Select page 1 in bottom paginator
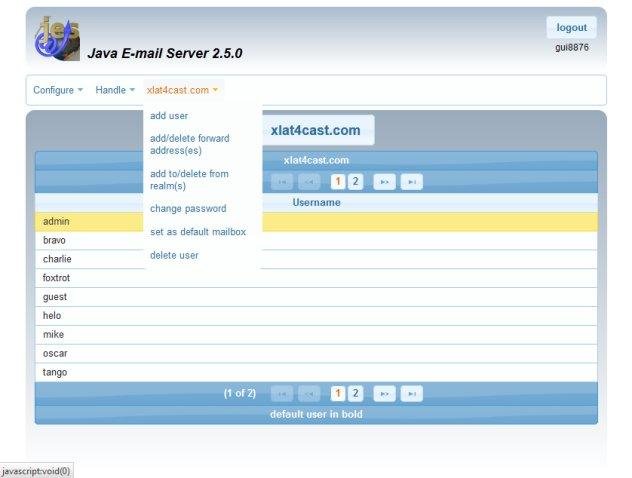The image size is (632, 478). coord(338,394)
